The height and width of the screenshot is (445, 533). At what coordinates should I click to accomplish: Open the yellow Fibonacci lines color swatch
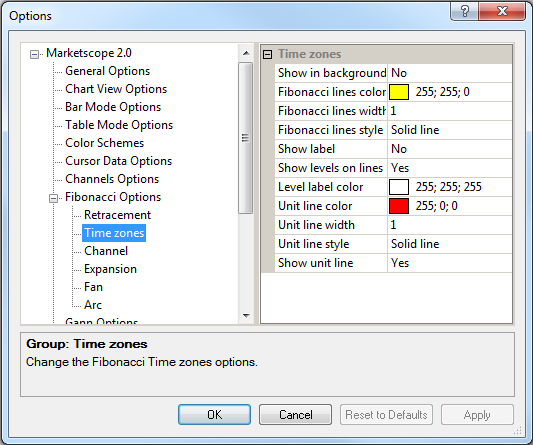pos(399,92)
